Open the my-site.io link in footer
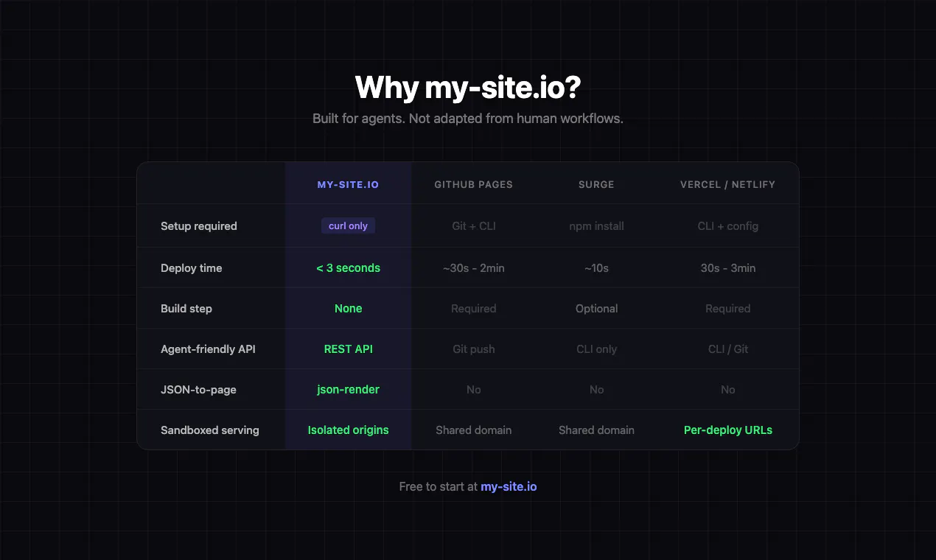This screenshot has width=936, height=560. [x=509, y=486]
